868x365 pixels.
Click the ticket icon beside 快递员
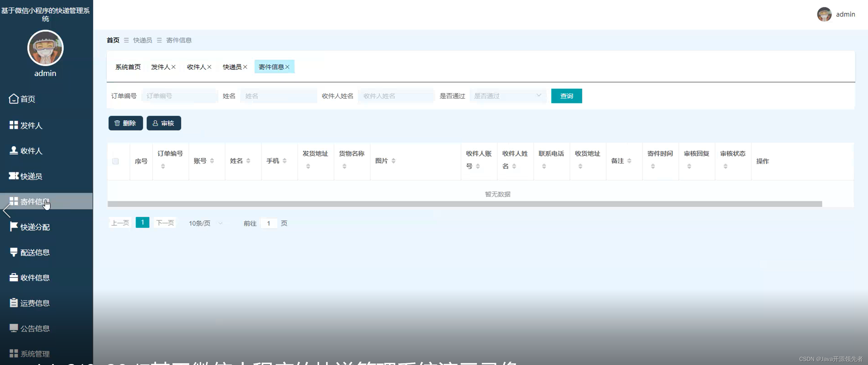click(x=14, y=176)
